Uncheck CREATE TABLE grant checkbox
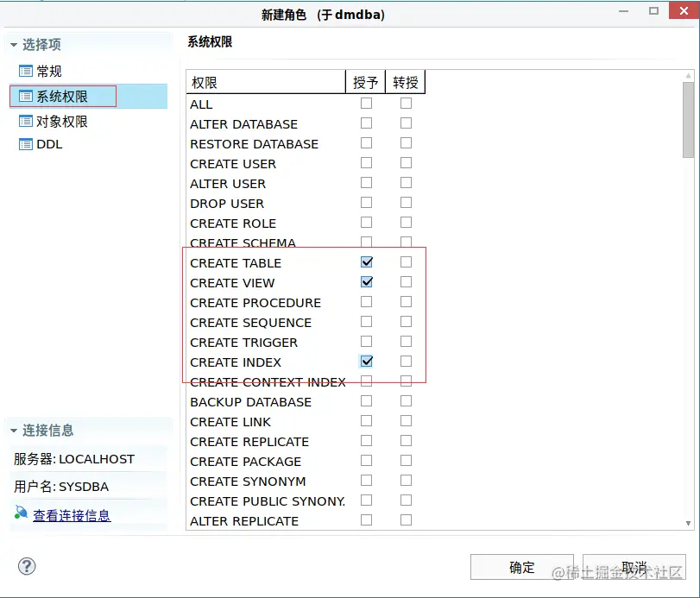 (366, 261)
